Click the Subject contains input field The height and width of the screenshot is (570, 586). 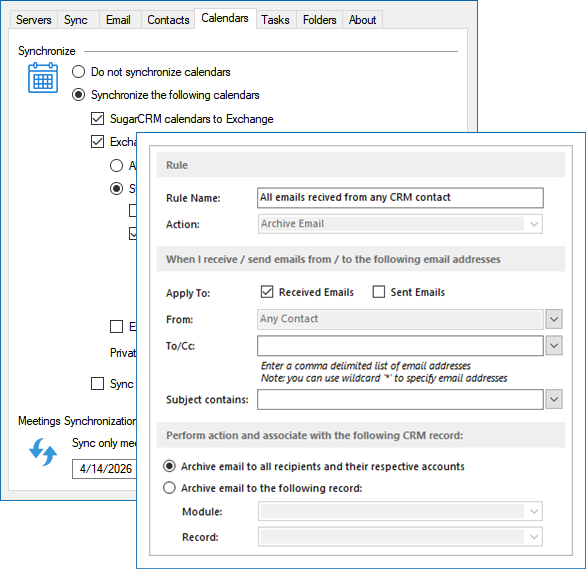(400, 400)
